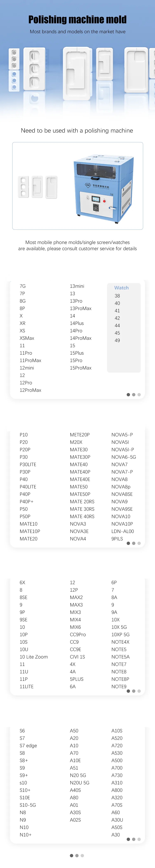Open the three-mold picture beside the machine
This screenshot has height=868, width=155.
tap(37, 187)
